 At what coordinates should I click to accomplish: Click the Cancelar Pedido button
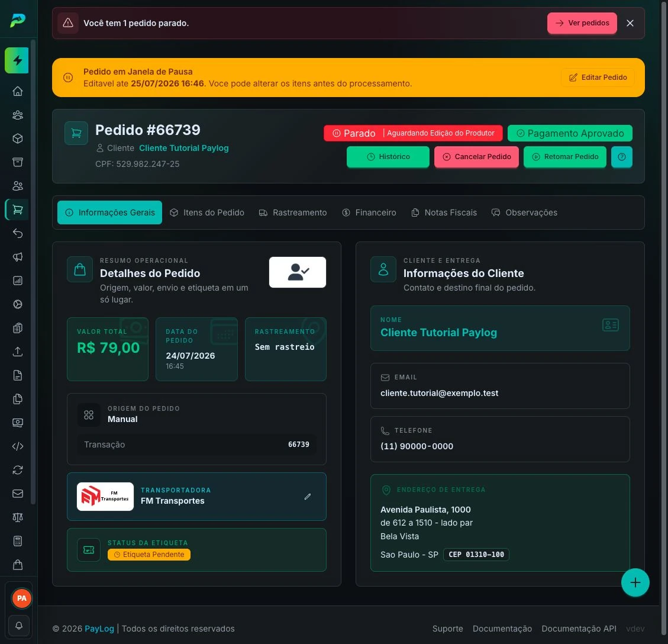[476, 157]
